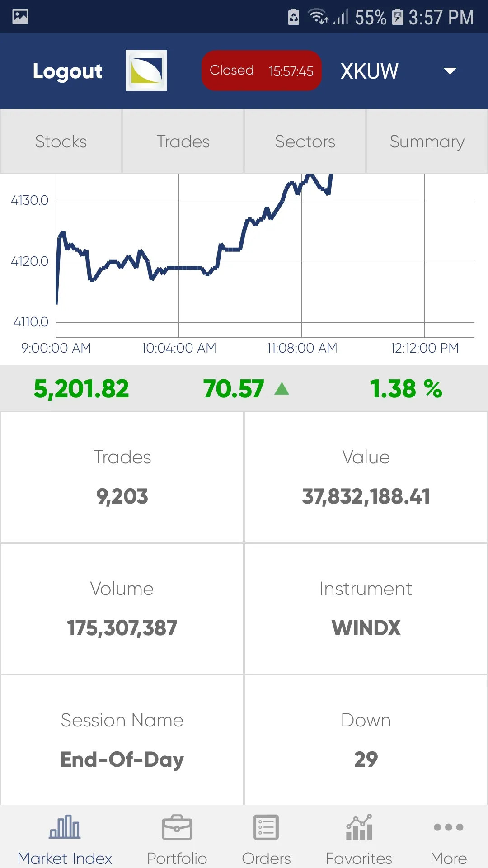Image resolution: width=488 pixels, height=868 pixels.
Task: Select the XKUW market label
Action: coord(369,71)
